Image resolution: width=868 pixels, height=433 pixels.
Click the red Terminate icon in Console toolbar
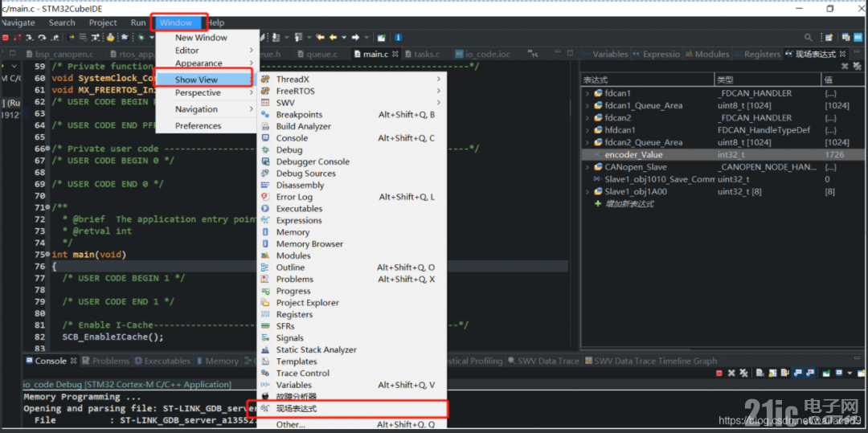point(719,374)
